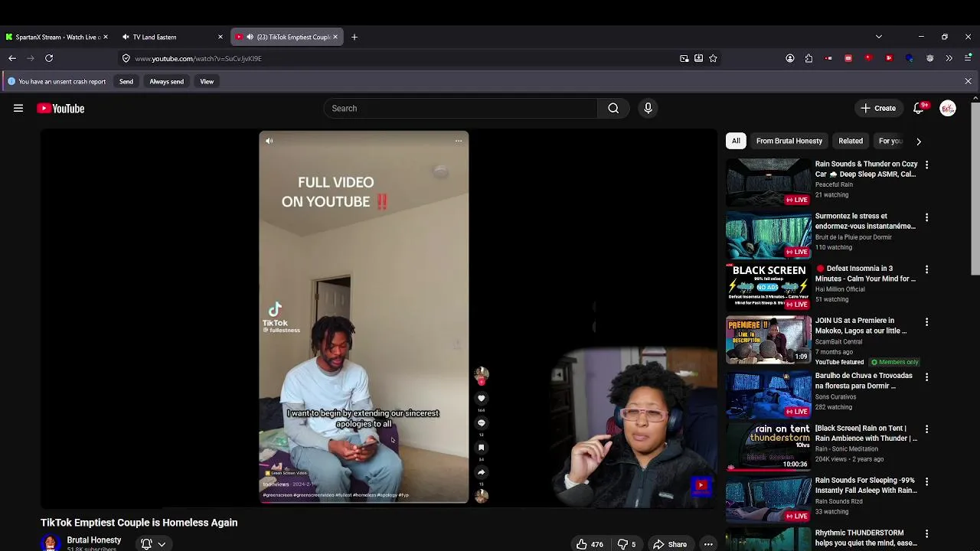Image resolution: width=980 pixels, height=551 pixels.
Task: Open Surmontez le stress video thumbnail
Action: click(768, 234)
